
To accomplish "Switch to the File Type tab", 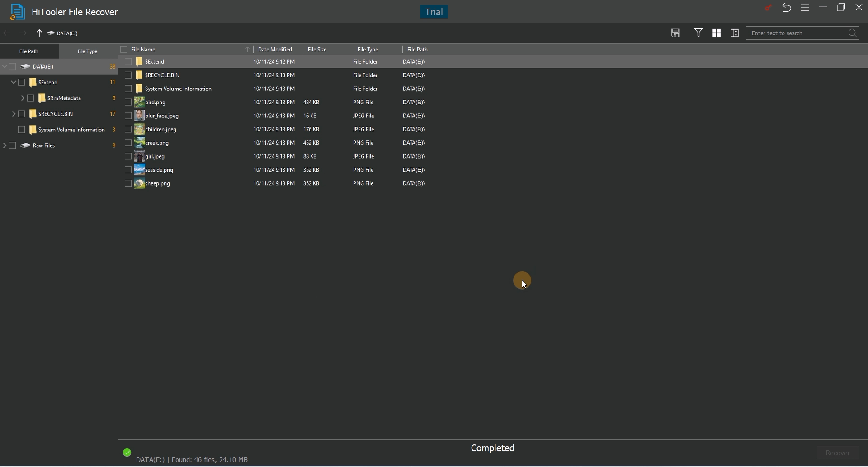I will pos(88,51).
